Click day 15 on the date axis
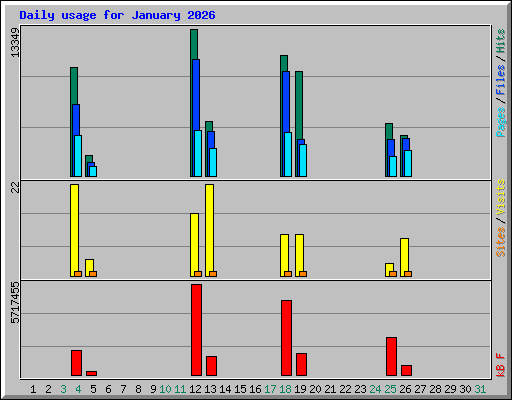512x400 pixels. coord(240,389)
